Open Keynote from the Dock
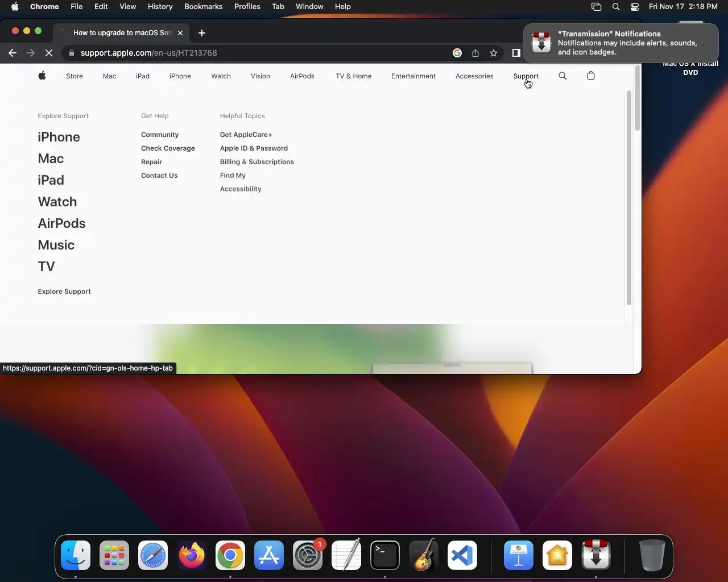 coord(519,555)
